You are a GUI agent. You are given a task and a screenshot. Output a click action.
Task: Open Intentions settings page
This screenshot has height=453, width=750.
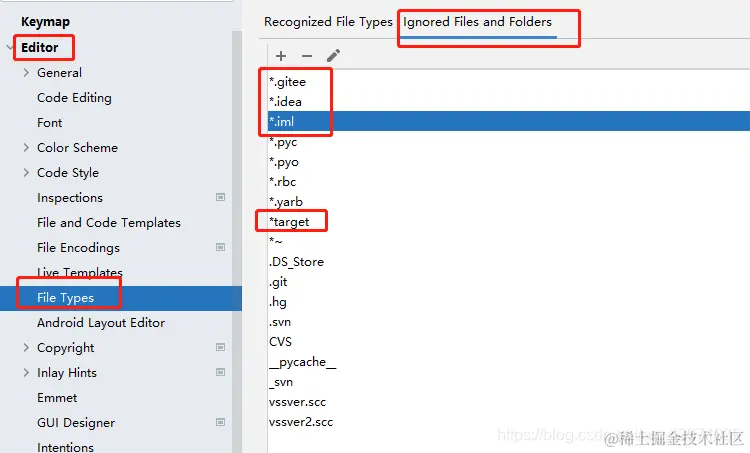66,447
